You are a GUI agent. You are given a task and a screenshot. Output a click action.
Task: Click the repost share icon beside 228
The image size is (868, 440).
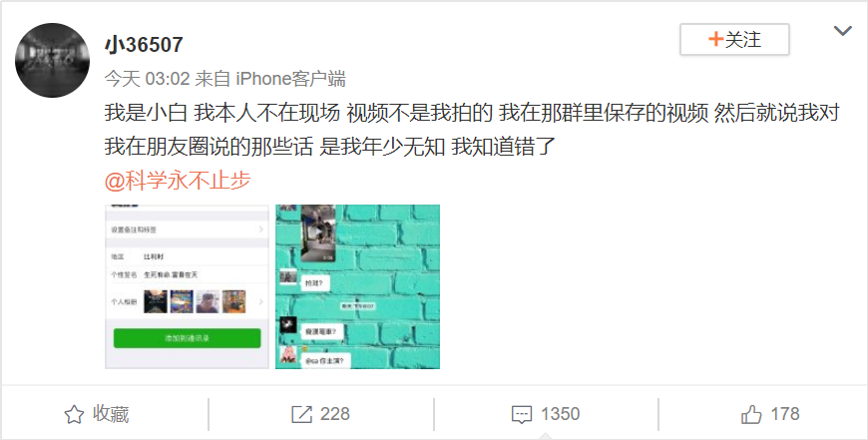tap(301, 414)
